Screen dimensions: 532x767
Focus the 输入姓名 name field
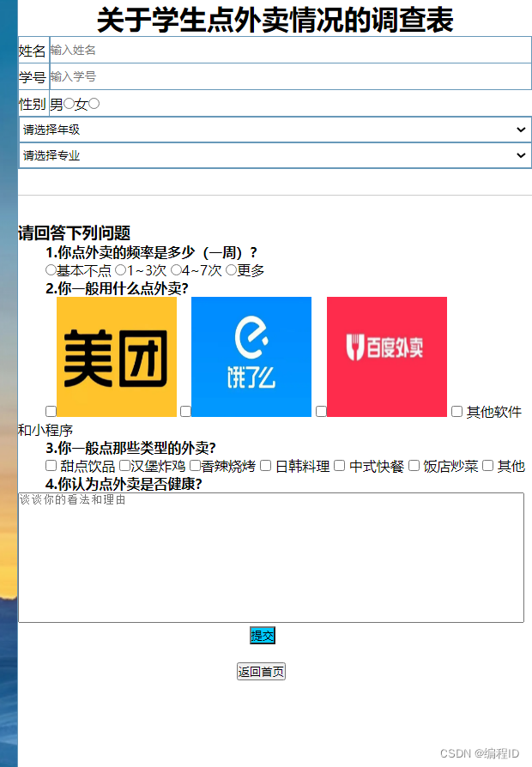[291, 50]
